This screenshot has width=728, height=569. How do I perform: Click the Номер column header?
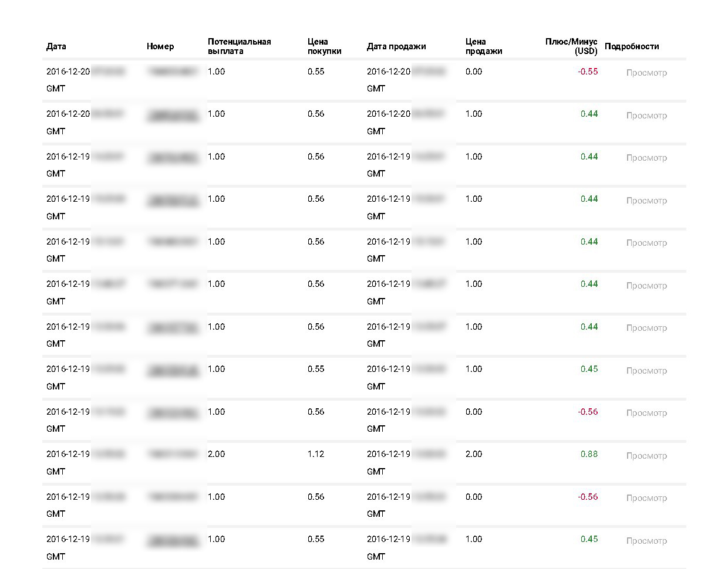click(160, 46)
